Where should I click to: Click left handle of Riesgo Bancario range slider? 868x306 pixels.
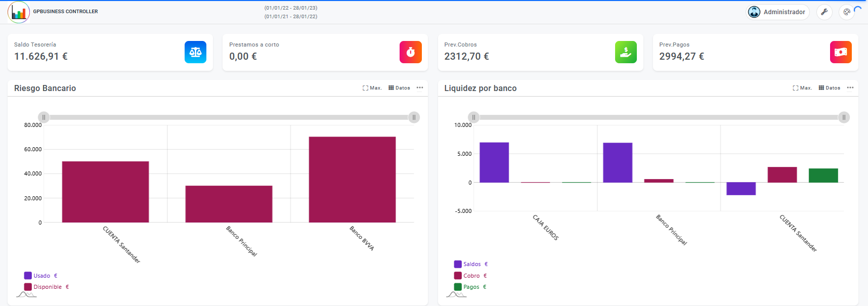[x=44, y=117]
